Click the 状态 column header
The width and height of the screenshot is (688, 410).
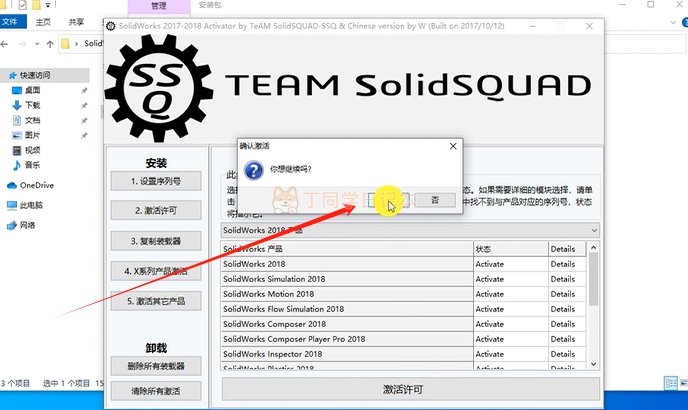(x=511, y=249)
